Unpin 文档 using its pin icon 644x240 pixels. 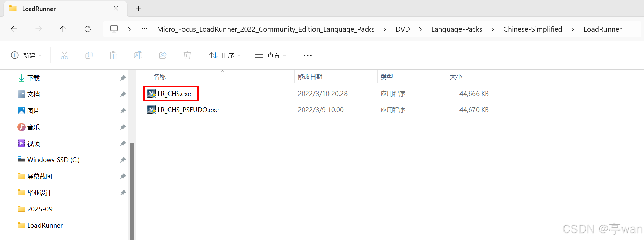123,95
